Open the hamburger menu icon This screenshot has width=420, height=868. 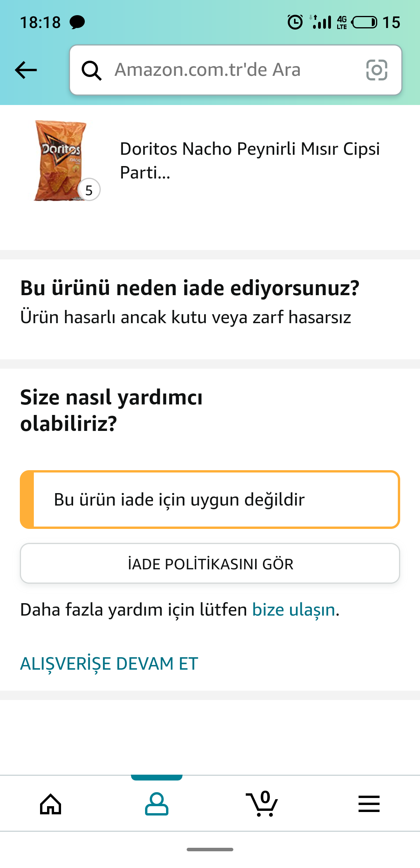(x=369, y=804)
